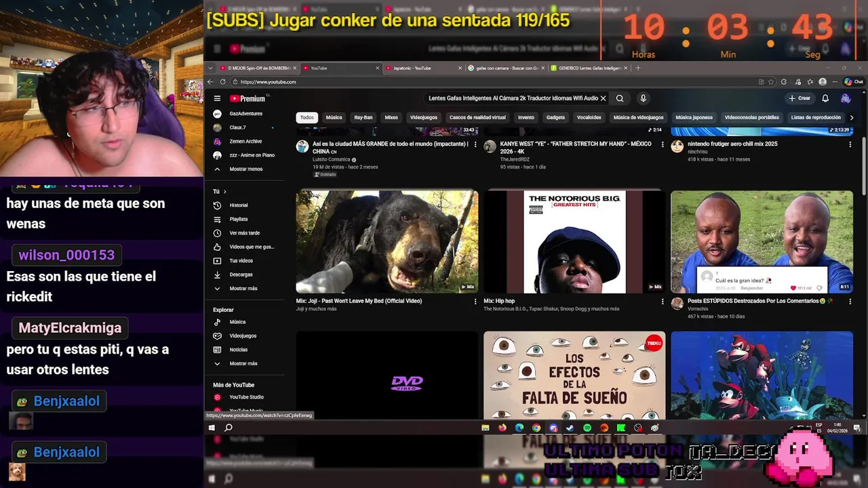Close the active YouTube browser tab
The width and height of the screenshot is (868, 488).
(x=378, y=68)
